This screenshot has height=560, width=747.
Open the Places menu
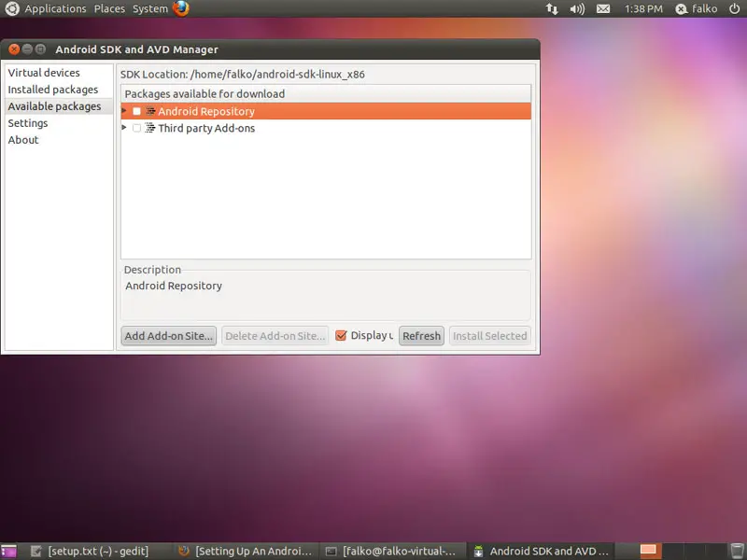pyautogui.click(x=109, y=8)
